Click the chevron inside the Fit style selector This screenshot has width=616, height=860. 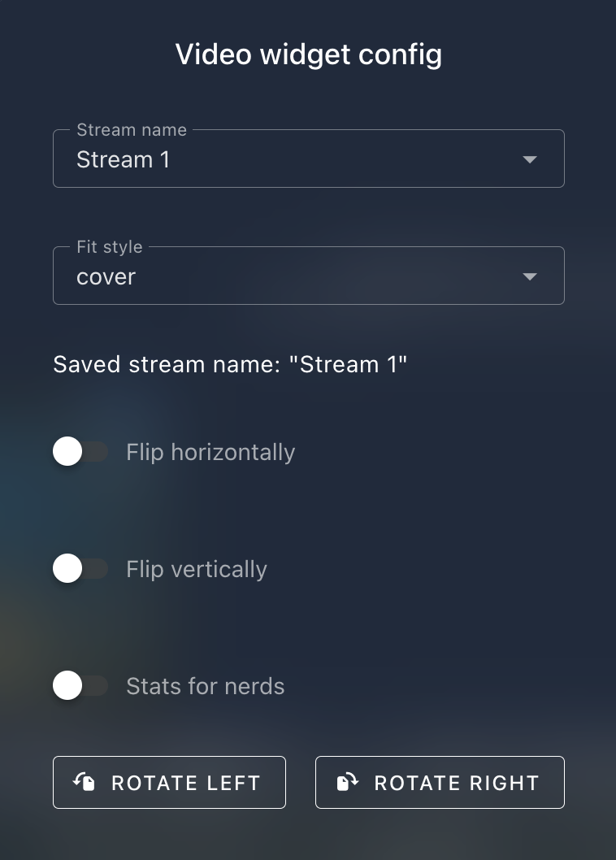click(x=529, y=276)
